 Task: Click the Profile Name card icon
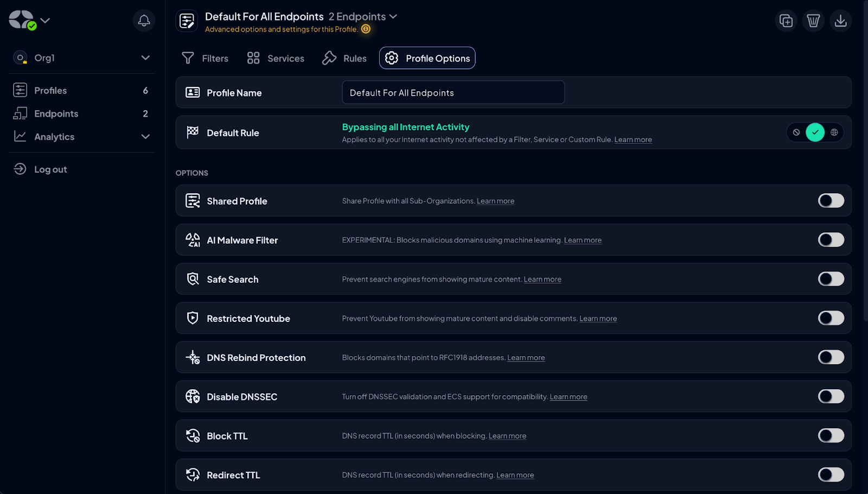(x=193, y=92)
